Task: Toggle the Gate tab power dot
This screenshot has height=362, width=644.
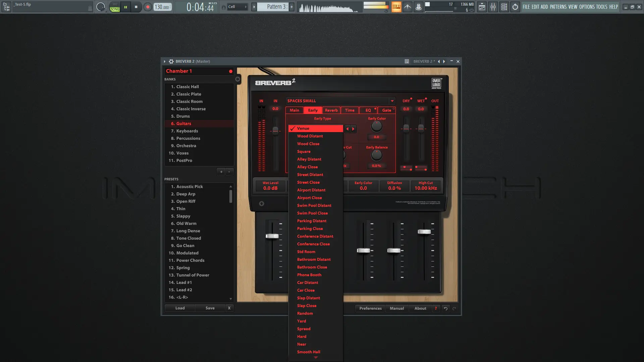Action: point(394,109)
